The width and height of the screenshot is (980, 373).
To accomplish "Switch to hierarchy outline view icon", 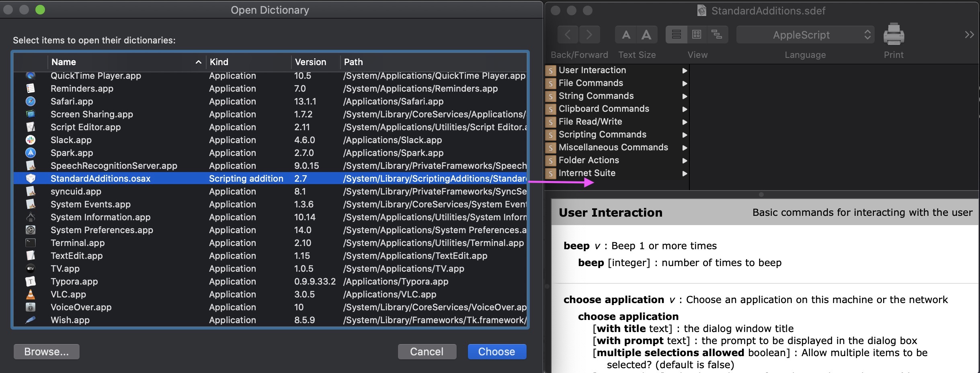I will (x=717, y=35).
